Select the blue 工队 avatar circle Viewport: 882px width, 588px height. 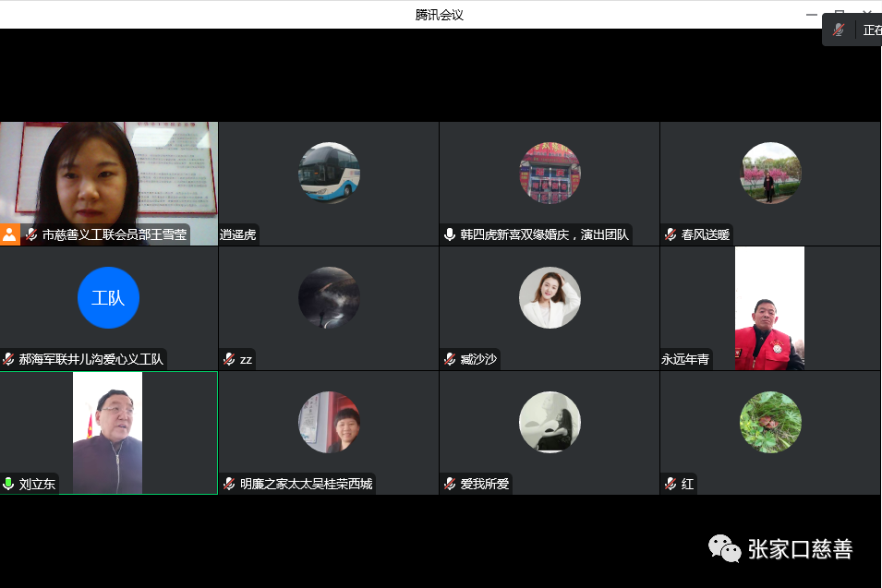click(108, 297)
